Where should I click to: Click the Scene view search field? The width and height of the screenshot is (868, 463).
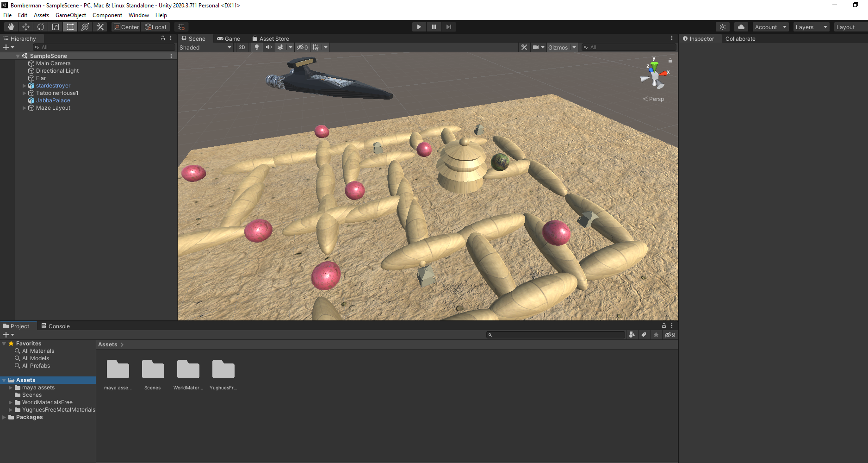(629, 47)
